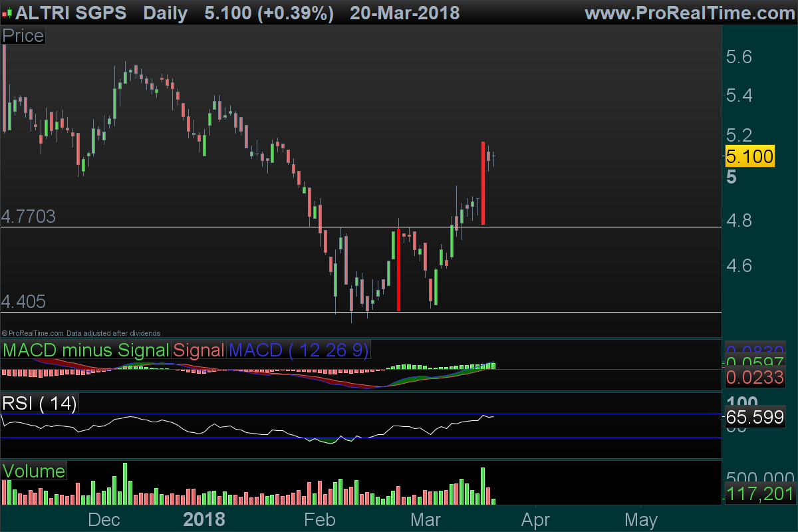Click the Volume panel label
Viewport: 798px width, 532px height.
(x=34, y=471)
